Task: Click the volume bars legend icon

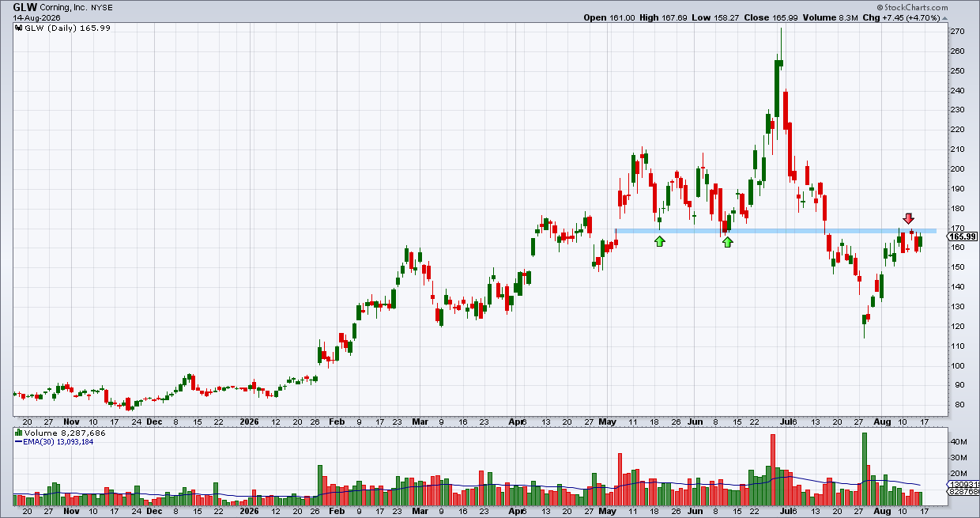Action: click(x=19, y=433)
